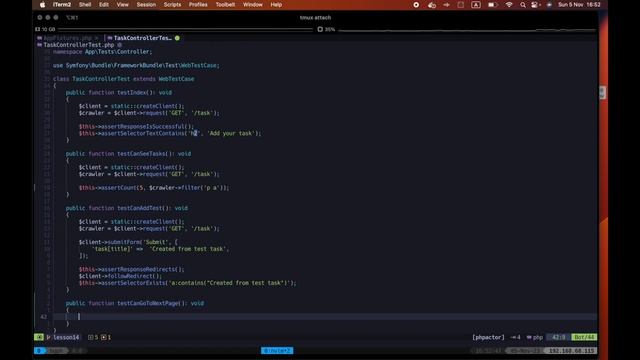
Task: Click the IP address 192.168.68.115 in tmux bar
Action: pos(571,351)
